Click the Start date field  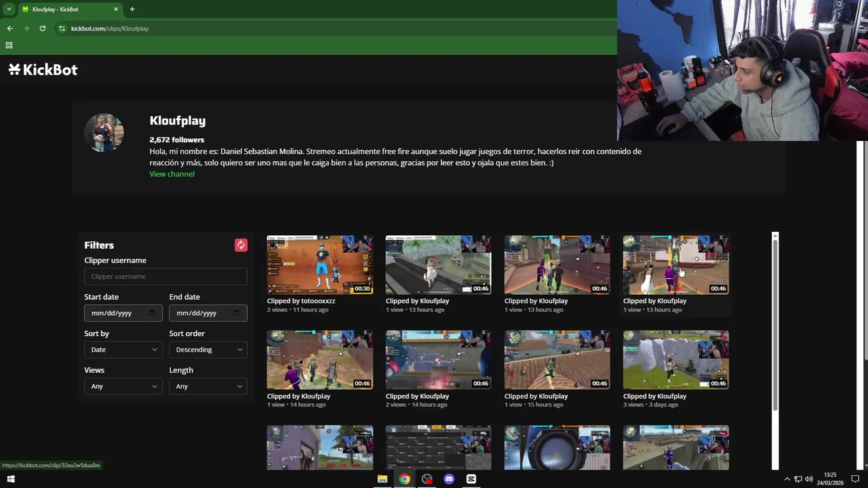(x=123, y=313)
